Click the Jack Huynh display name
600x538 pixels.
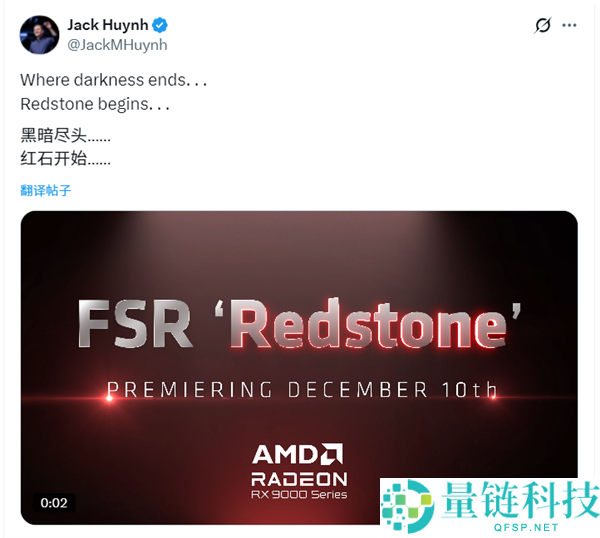pyautogui.click(x=108, y=25)
